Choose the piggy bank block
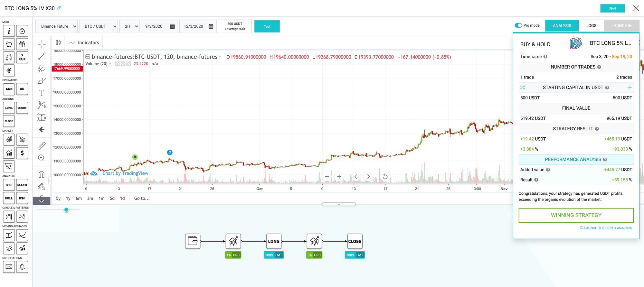The width and height of the screenshot is (644, 287). 9,44
